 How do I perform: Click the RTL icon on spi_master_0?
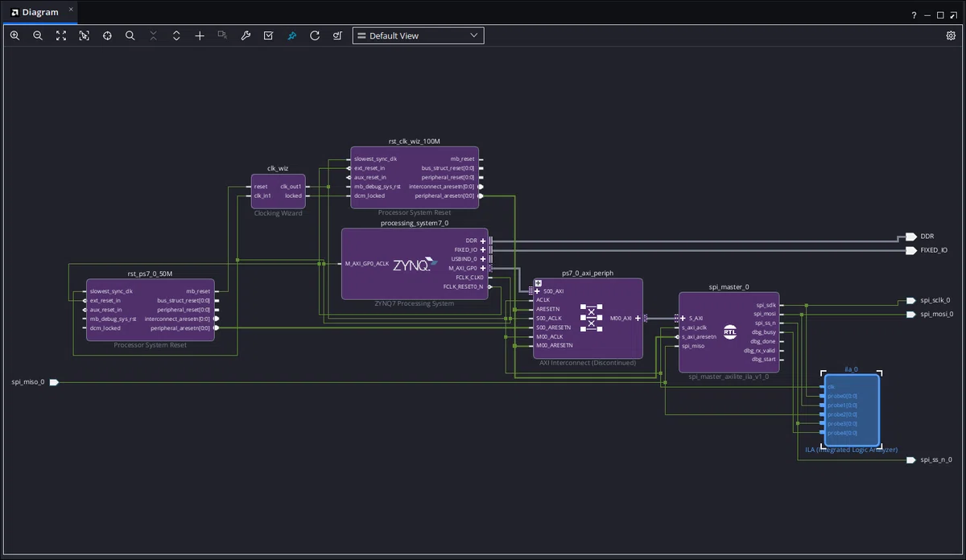(x=729, y=331)
